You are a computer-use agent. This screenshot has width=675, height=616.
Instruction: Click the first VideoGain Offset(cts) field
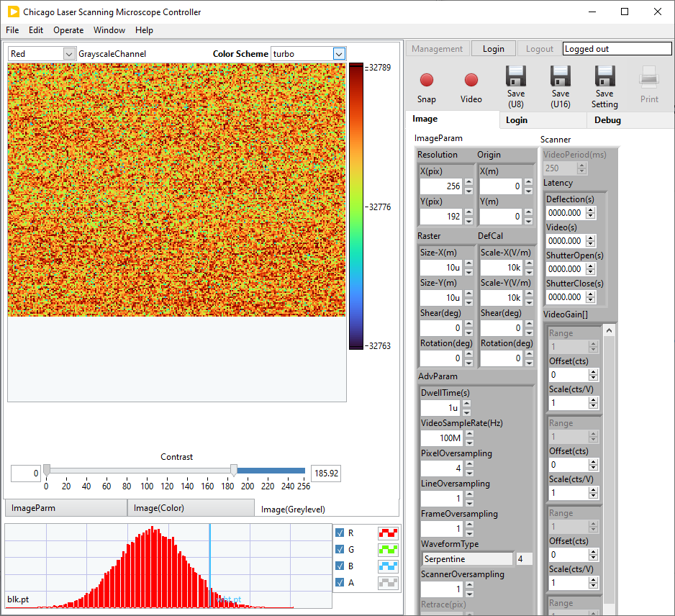pos(569,374)
